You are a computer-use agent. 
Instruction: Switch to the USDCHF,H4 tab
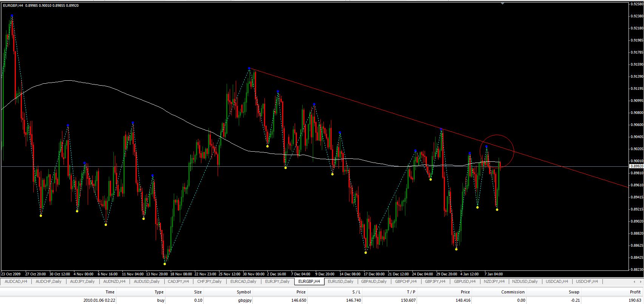[587, 281]
